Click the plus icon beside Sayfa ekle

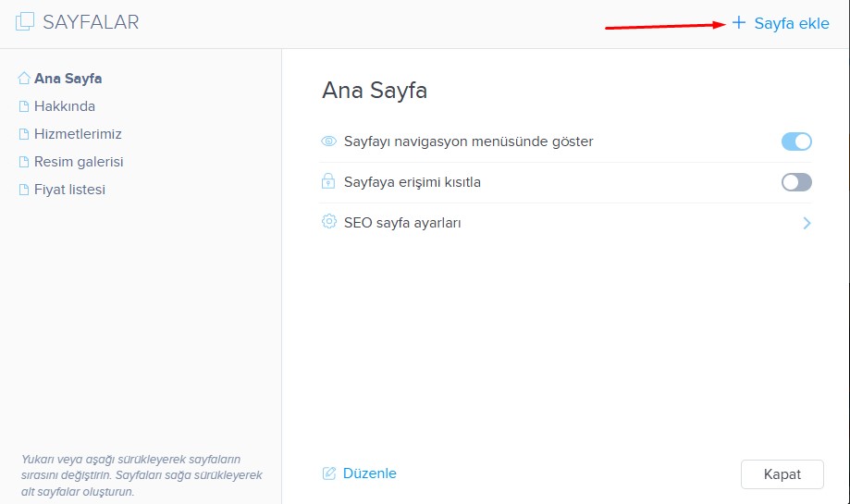click(739, 23)
